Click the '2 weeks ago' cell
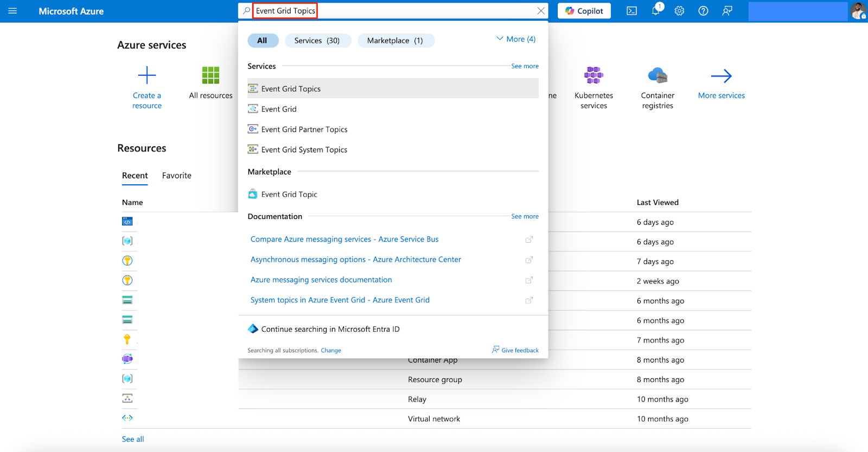The height and width of the screenshot is (452, 868). click(658, 281)
